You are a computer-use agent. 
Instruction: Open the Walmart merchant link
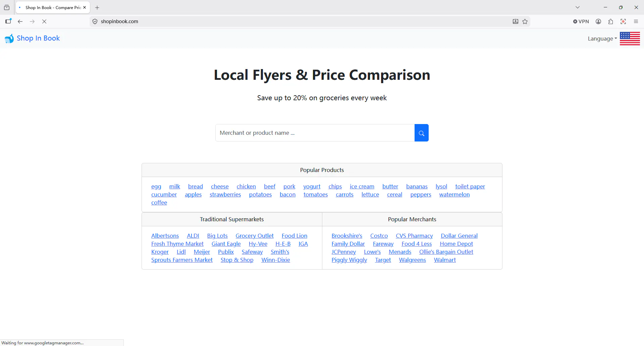[x=445, y=260]
